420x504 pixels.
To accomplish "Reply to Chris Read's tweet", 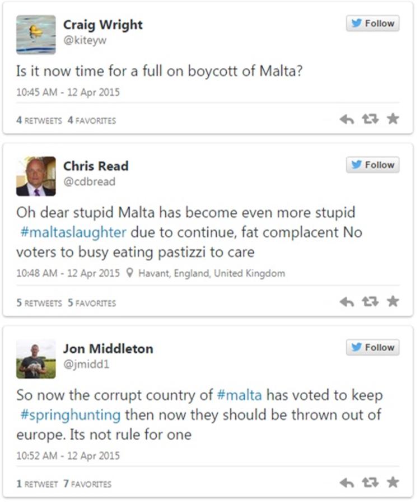I will [x=347, y=302].
